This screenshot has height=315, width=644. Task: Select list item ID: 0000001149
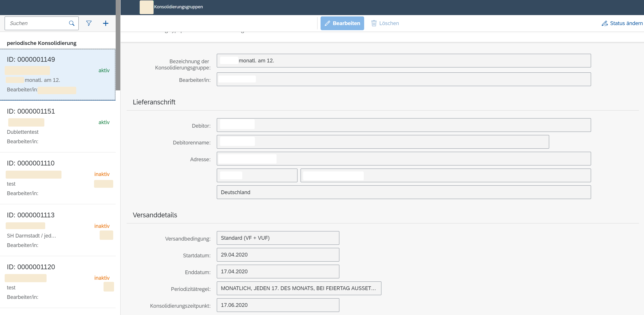click(58, 74)
